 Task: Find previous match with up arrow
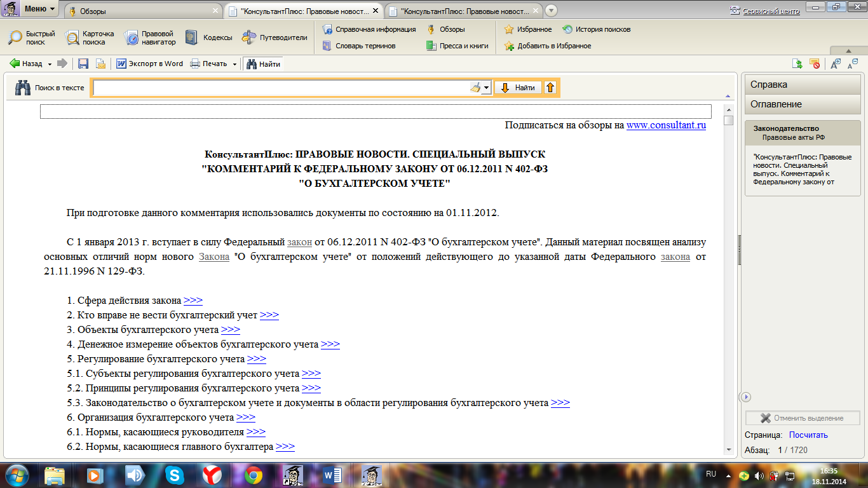550,88
